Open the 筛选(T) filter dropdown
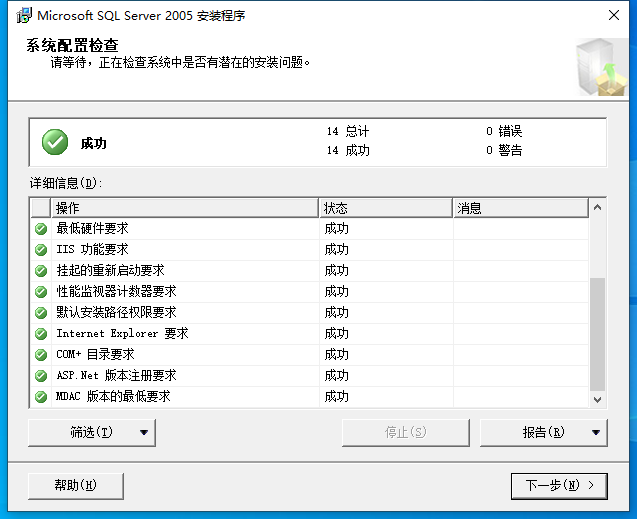Screen dimensions: 637x519 click(x=92, y=432)
